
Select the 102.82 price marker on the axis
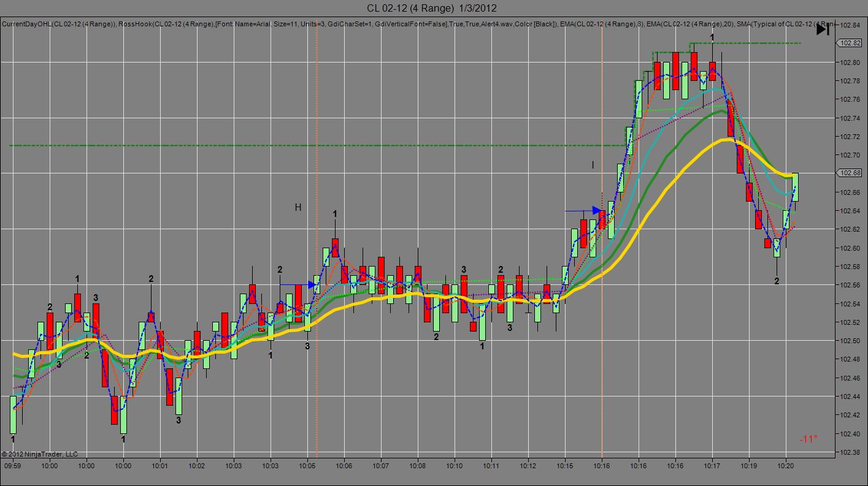point(850,43)
